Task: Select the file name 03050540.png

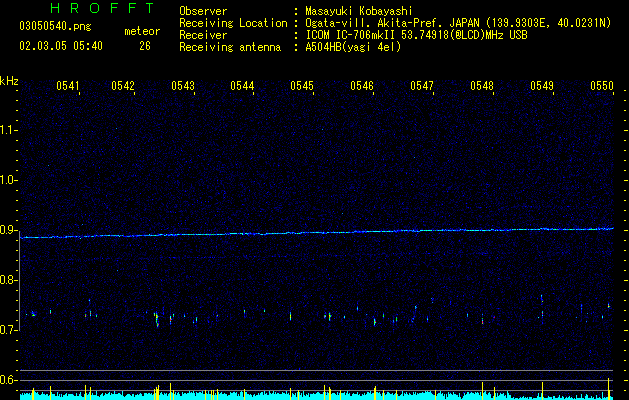Action: point(55,26)
